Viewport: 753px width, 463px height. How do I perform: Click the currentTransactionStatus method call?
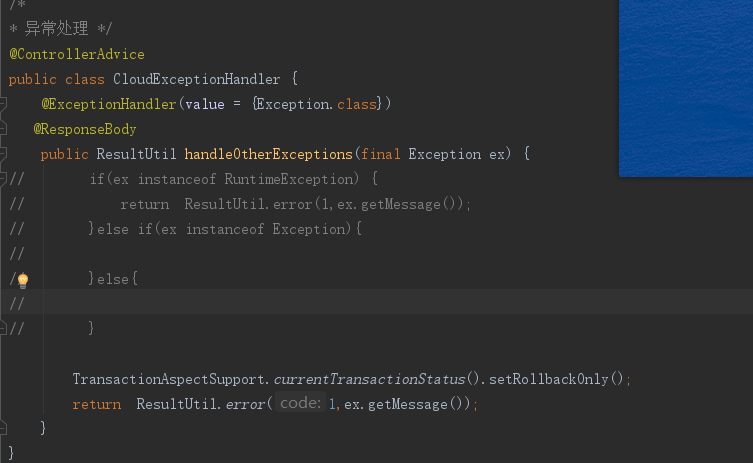[369, 379]
